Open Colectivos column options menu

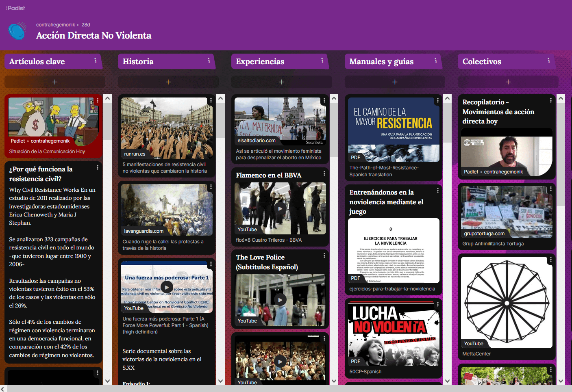(549, 61)
